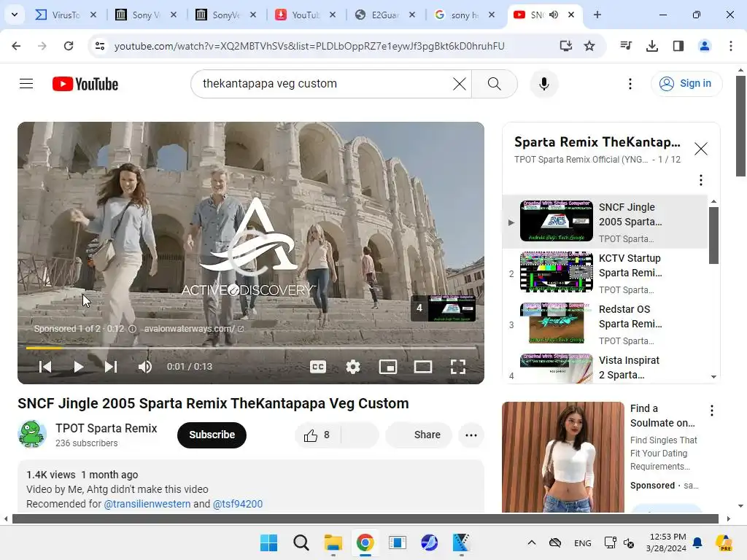The image size is (747, 560).
Task: Open player settings gear
Action: [x=353, y=367]
